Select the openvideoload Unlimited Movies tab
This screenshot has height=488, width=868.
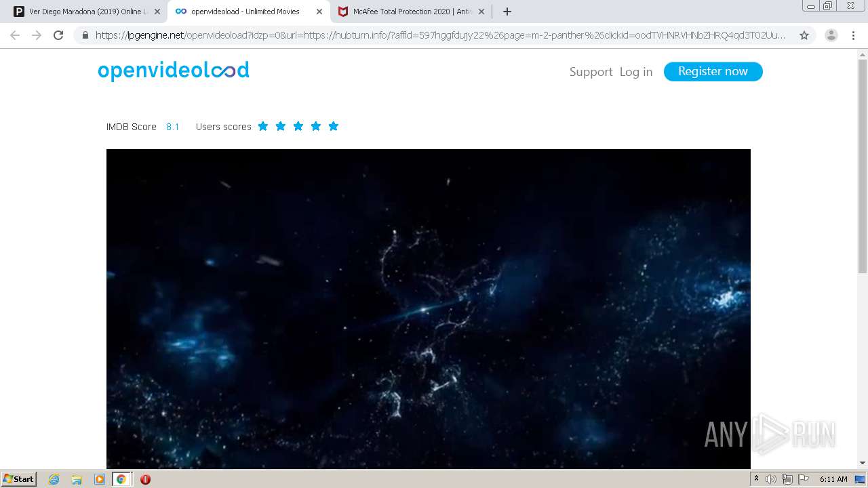click(248, 12)
